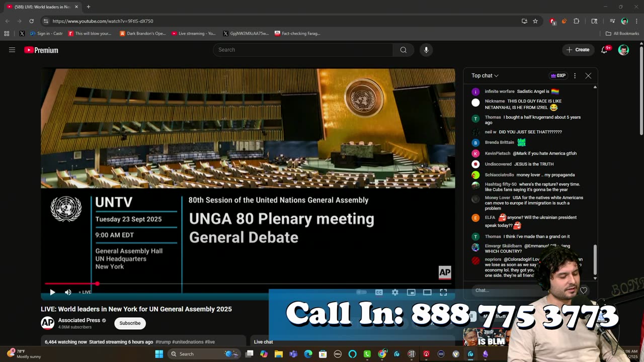Toggle the autoplay switch in player
The height and width of the screenshot is (362, 644).
point(361,292)
